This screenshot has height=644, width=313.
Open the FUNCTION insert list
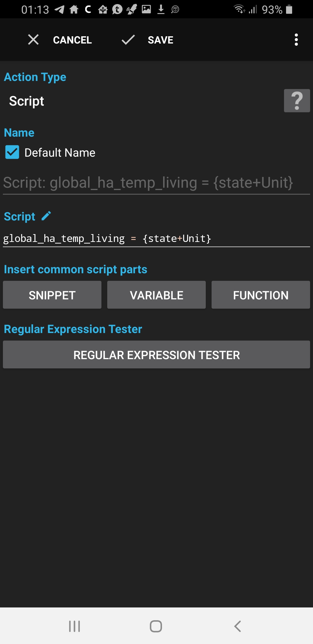point(261,295)
